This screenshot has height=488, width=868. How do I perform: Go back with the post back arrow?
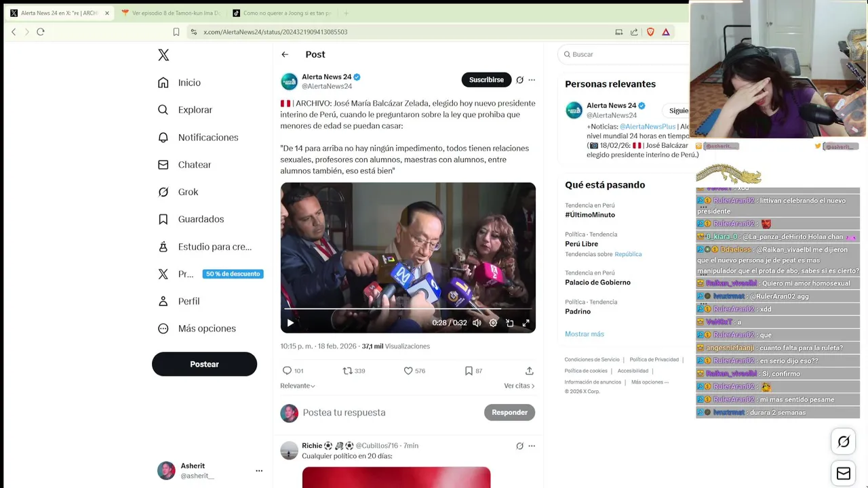[285, 54]
